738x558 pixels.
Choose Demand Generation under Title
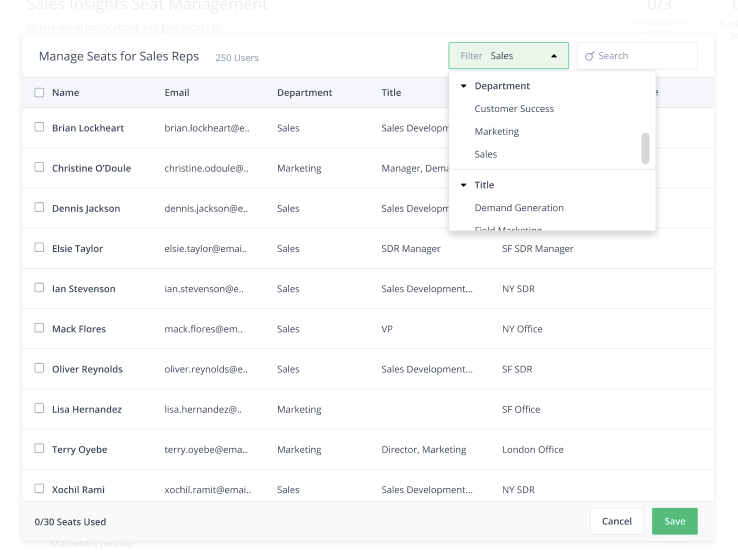point(519,208)
